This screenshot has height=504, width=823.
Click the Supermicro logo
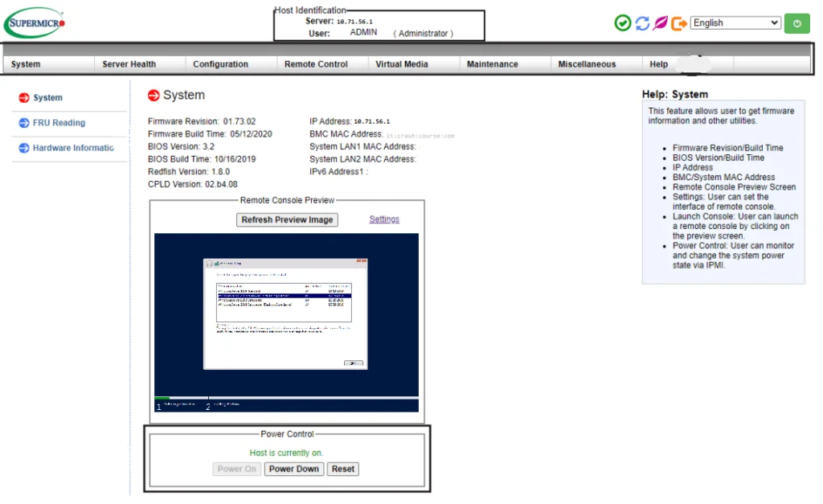[35, 23]
